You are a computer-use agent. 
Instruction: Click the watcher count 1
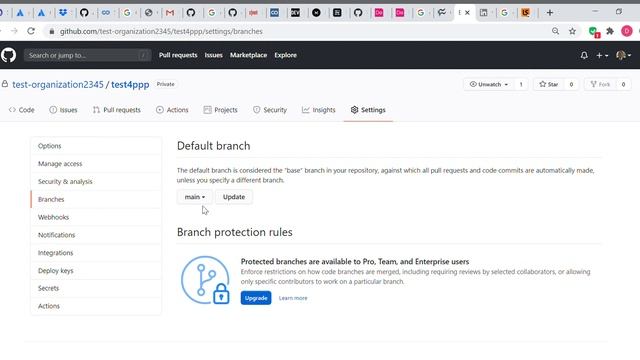tap(521, 84)
